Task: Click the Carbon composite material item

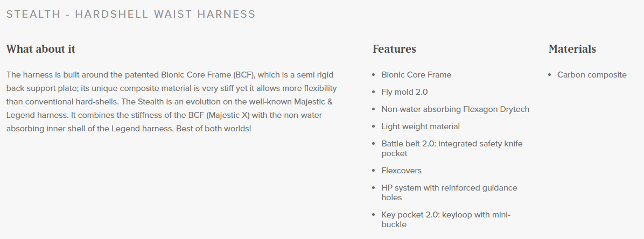Action: pyautogui.click(x=592, y=75)
